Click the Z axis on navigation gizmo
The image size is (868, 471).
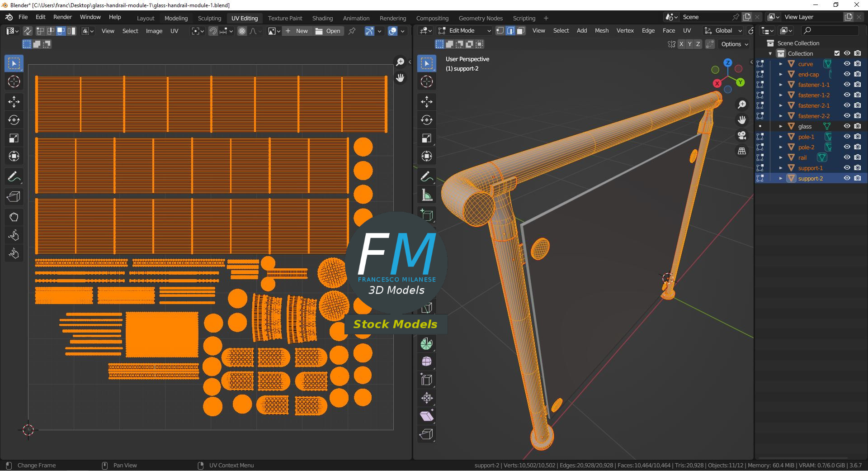tap(728, 62)
